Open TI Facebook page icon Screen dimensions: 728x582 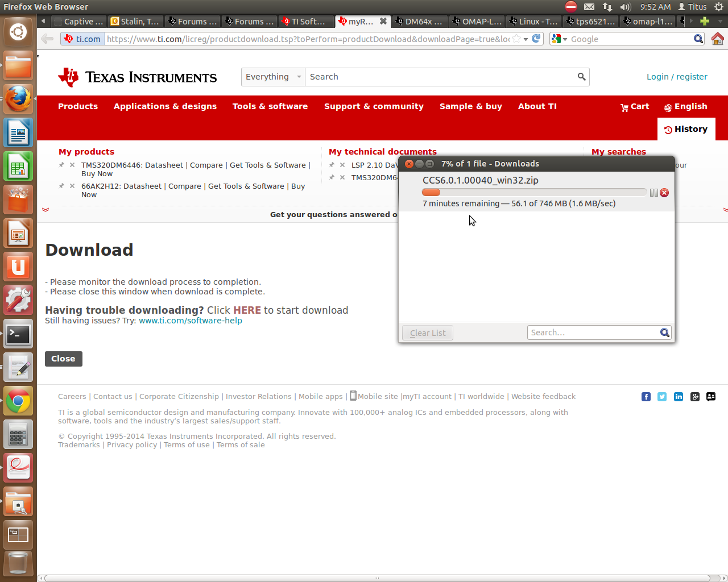coord(646,397)
